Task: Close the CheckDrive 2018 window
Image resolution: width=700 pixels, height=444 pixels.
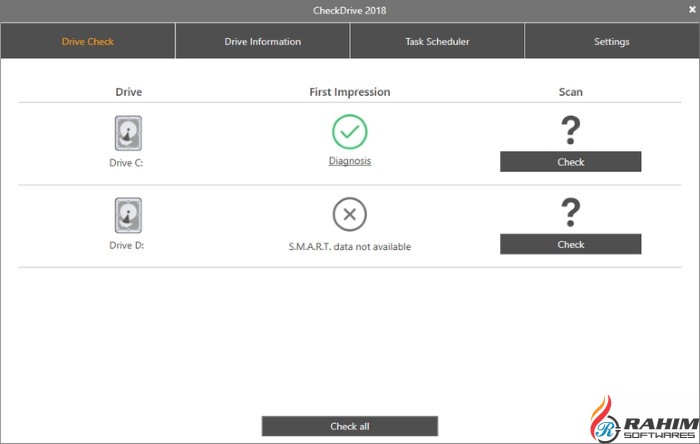Action: pyautogui.click(x=692, y=9)
